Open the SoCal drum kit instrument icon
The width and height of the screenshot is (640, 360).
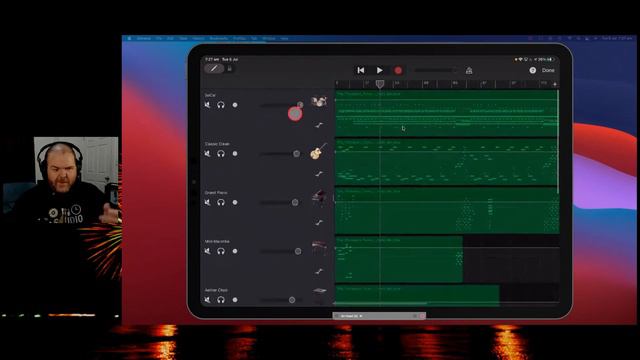319,102
